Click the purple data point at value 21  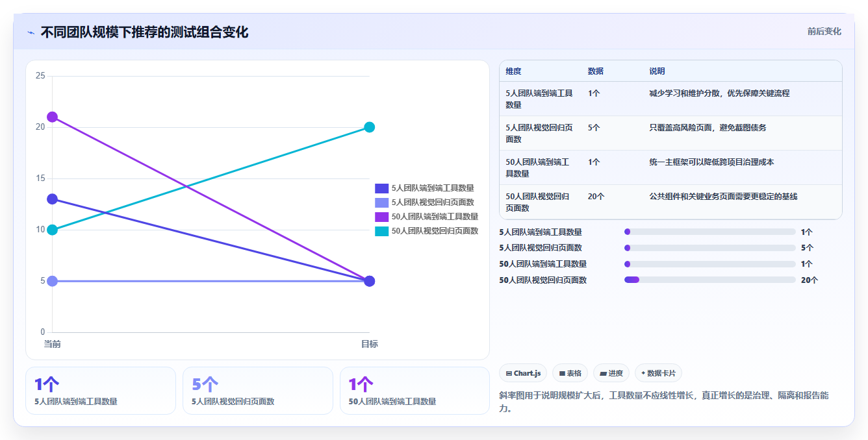pos(52,117)
